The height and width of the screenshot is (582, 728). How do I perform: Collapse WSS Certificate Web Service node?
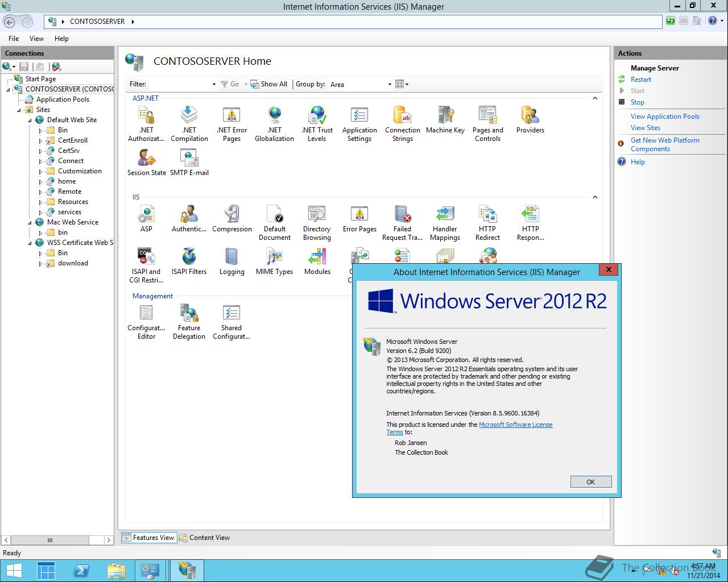tap(30, 243)
